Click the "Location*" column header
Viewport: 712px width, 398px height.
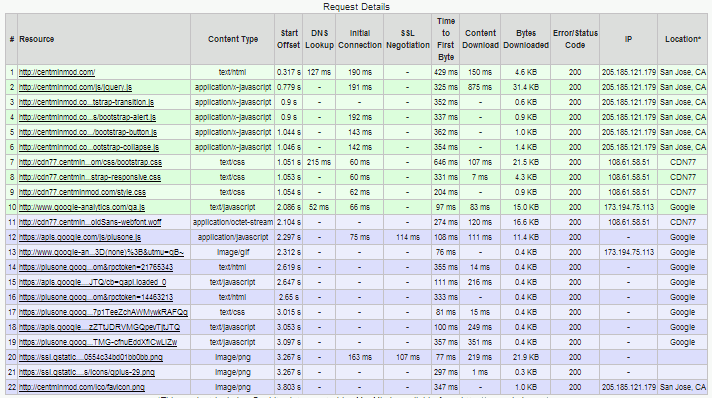point(683,39)
